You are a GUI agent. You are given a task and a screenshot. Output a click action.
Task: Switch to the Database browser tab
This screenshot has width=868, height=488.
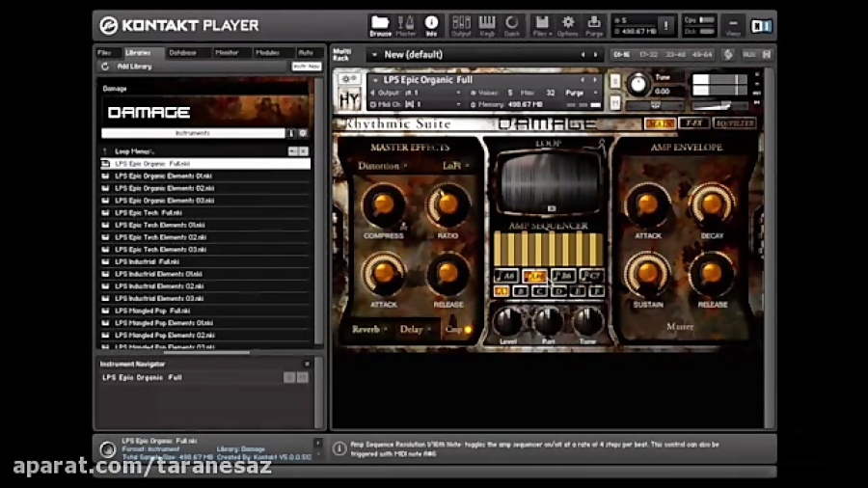point(182,53)
